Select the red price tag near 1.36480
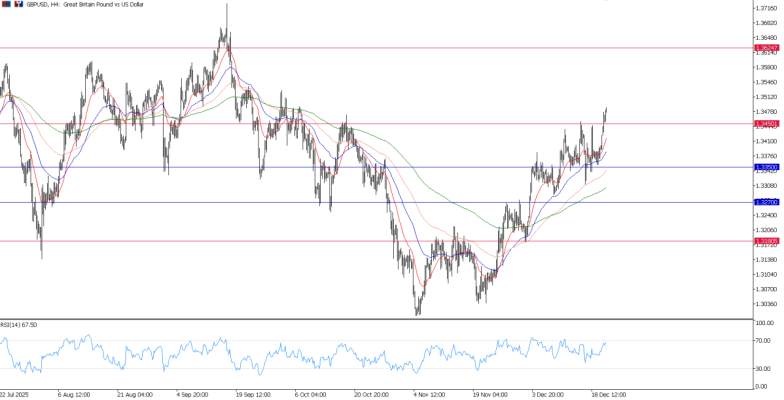 tap(766, 48)
